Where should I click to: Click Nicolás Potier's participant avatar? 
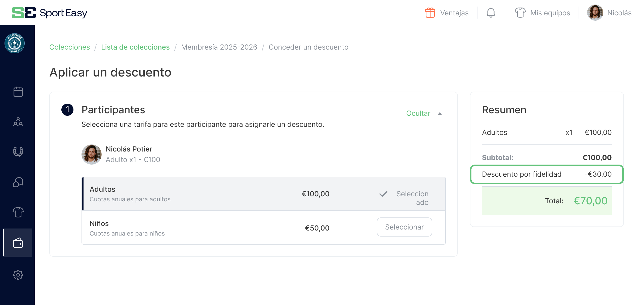coord(92,154)
